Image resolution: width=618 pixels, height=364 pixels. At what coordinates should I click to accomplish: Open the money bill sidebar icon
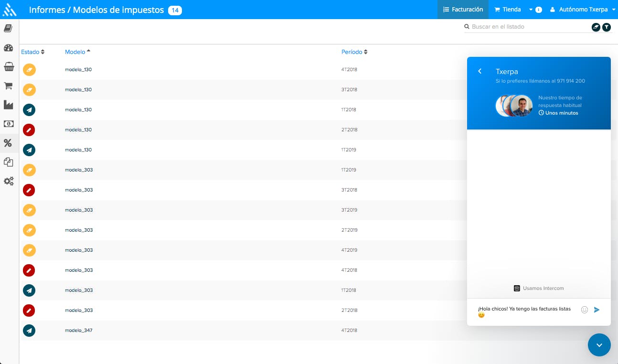pyautogui.click(x=8, y=124)
